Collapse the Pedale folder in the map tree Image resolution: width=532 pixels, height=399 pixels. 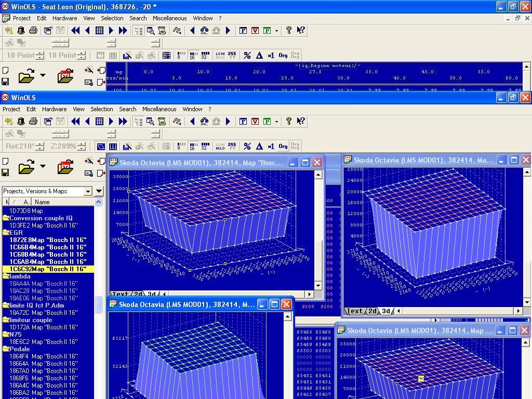pyautogui.click(x=6, y=349)
